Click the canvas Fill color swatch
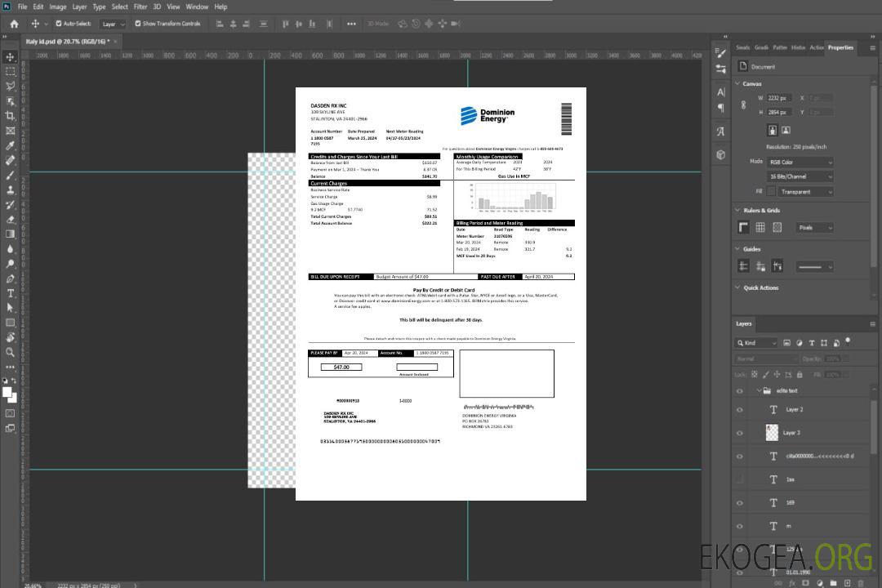882x588 pixels. tap(770, 191)
